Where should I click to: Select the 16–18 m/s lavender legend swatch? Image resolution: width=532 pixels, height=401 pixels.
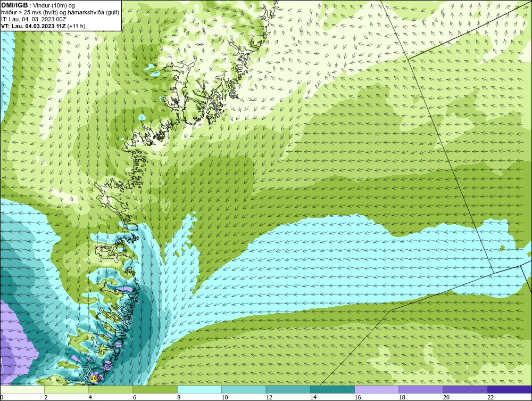pos(377,389)
